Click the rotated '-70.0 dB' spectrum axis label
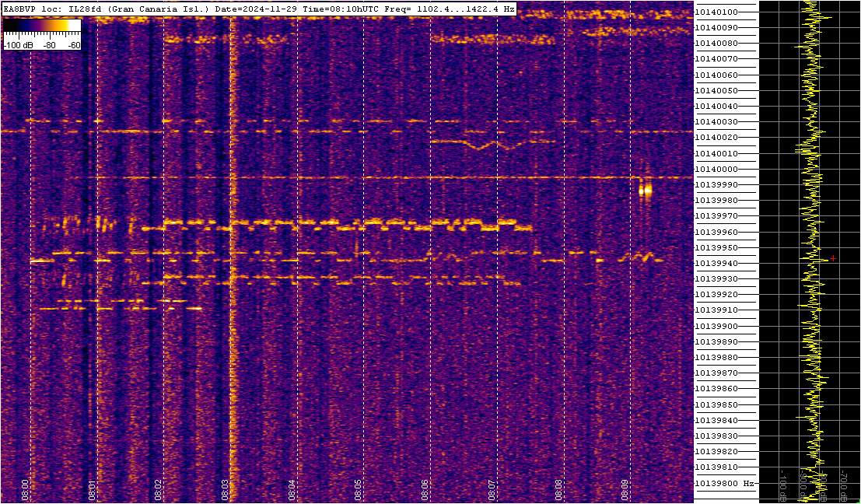861x504 pixels. click(843, 485)
